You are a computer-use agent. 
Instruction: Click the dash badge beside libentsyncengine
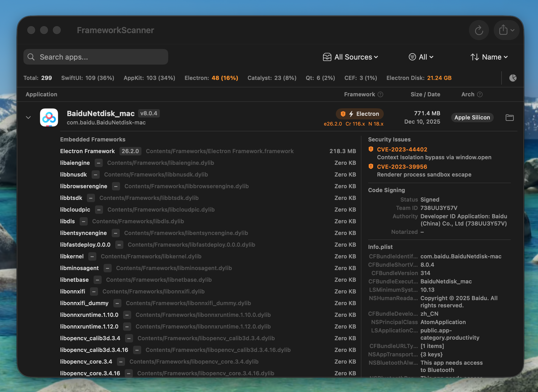tap(116, 233)
